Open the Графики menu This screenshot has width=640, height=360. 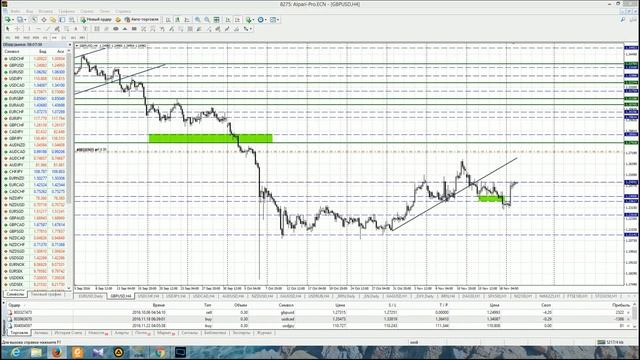pos(67,11)
